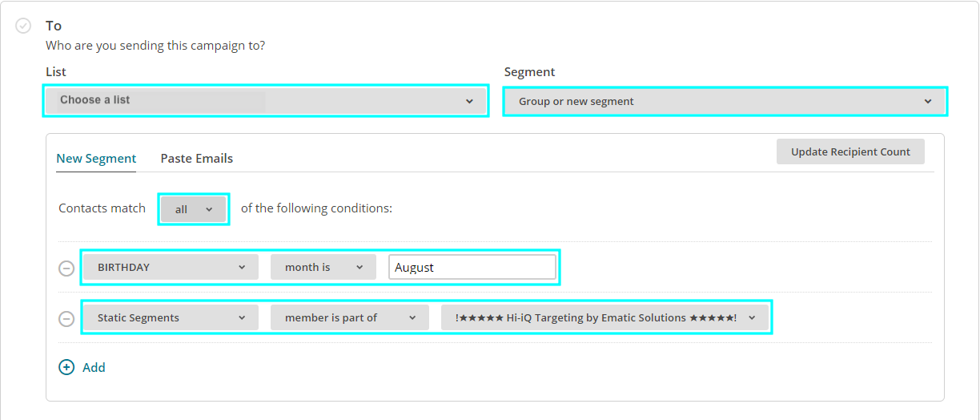980x420 pixels.
Task: Change the Contacts match all selector
Action: [194, 208]
